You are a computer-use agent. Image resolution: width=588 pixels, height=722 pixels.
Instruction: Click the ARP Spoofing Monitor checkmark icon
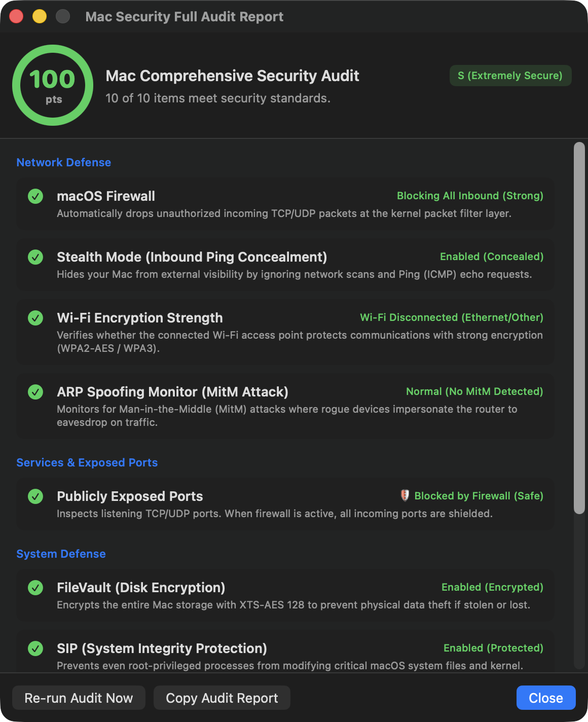(35, 392)
